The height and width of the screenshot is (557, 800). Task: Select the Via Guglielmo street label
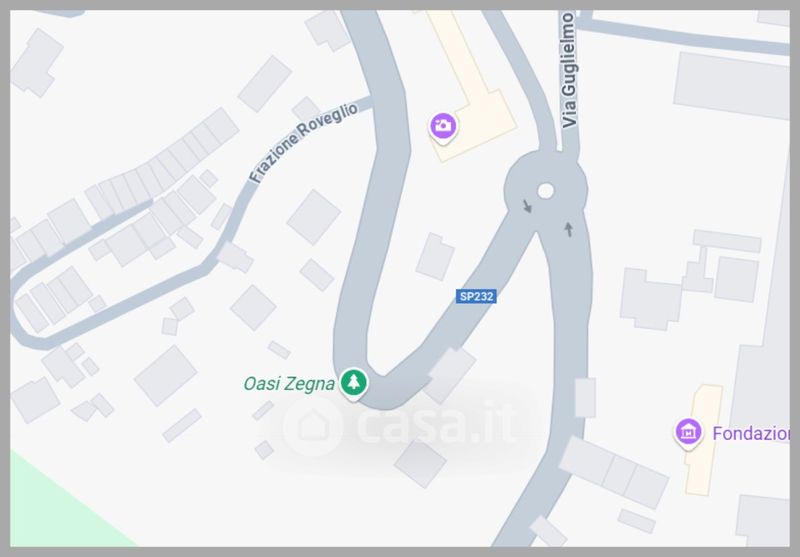point(569,70)
